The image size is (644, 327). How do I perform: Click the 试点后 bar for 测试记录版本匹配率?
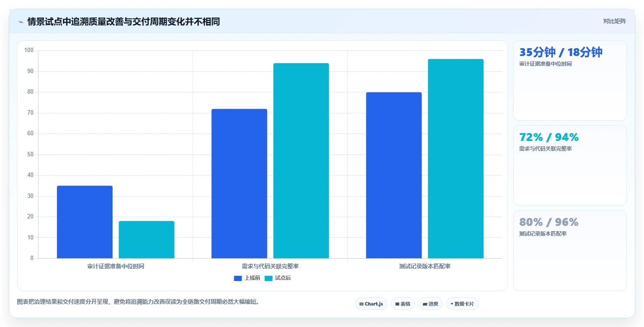point(456,158)
